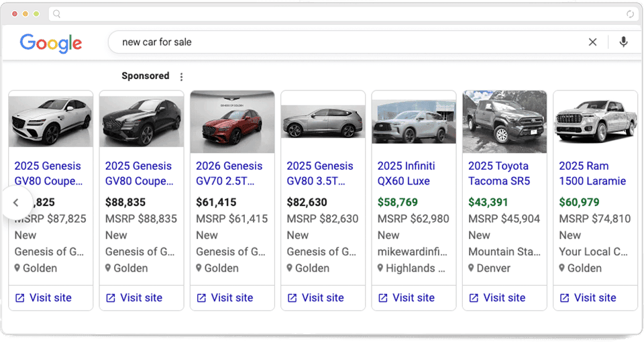This screenshot has width=644, height=342.
Task: Click the $58,769 Infiniti price
Action: pos(398,203)
